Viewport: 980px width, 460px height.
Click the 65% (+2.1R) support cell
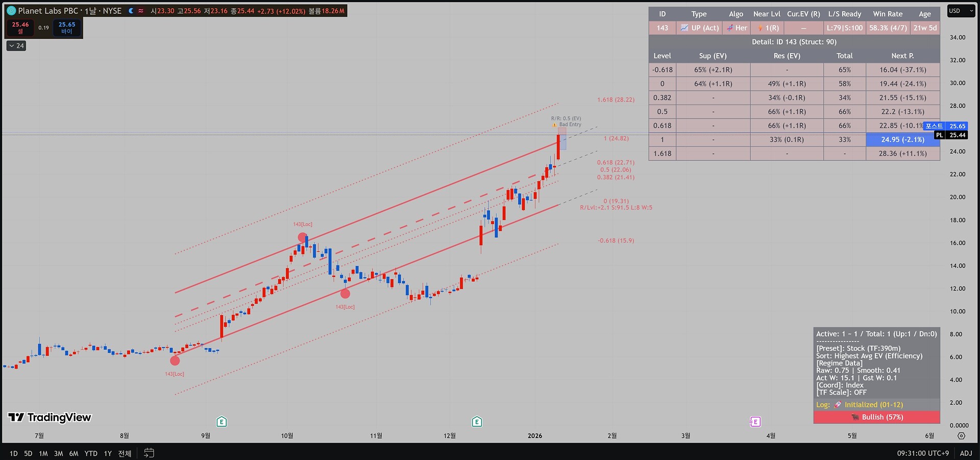(713, 70)
